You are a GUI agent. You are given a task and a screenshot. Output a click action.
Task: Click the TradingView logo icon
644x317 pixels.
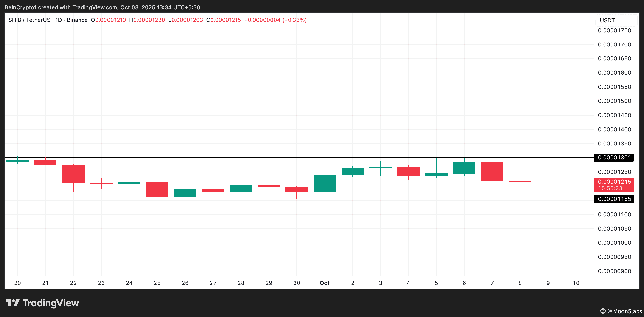13,303
